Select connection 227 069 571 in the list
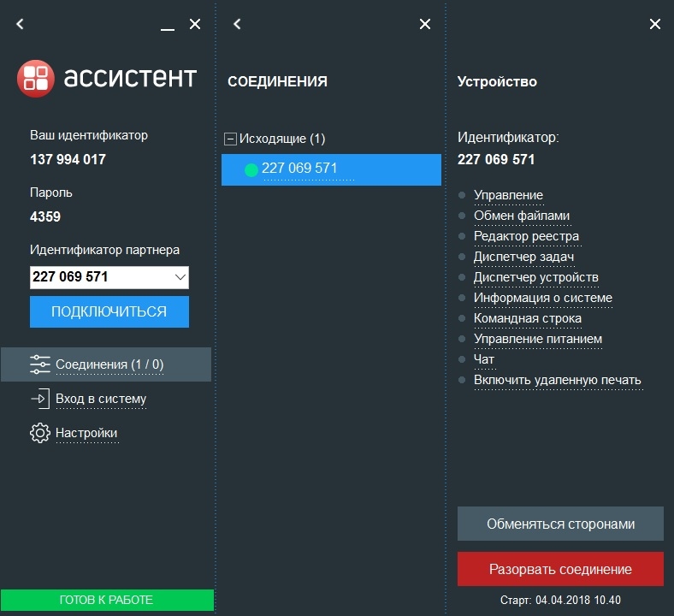Screen dimensions: 674x616 (331, 169)
